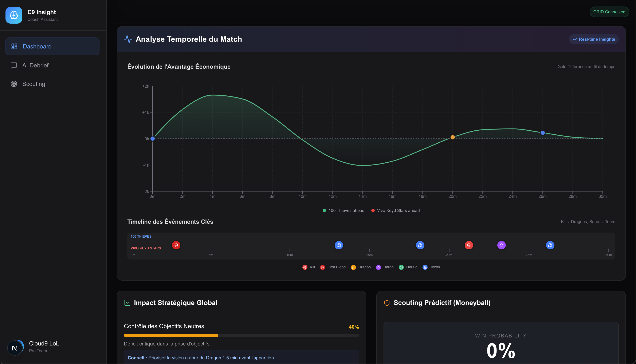Go to the Scouting section
Viewport: 636px width, 364px height.
point(34,84)
